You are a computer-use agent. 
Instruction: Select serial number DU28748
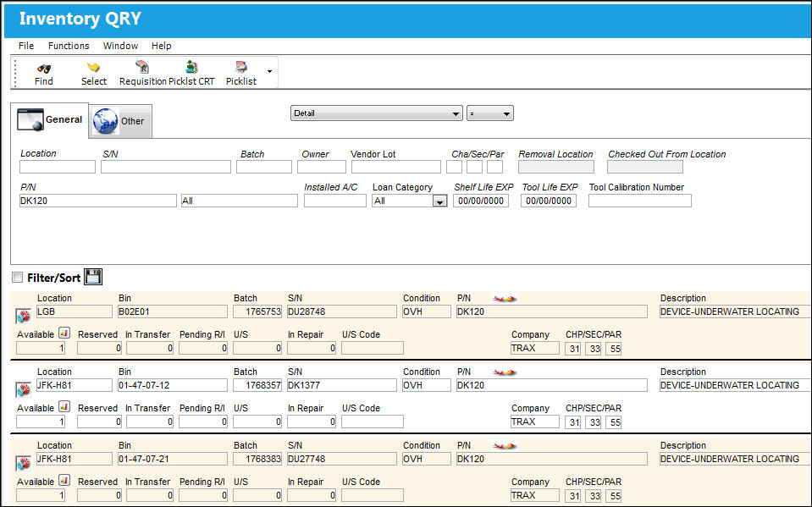(x=342, y=311)
